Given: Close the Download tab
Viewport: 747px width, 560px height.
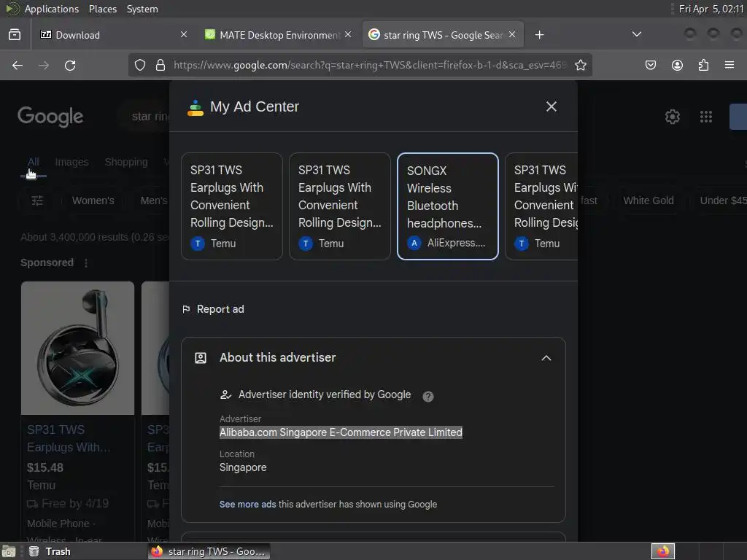Looking at the screenshot, I should [184, 34].
